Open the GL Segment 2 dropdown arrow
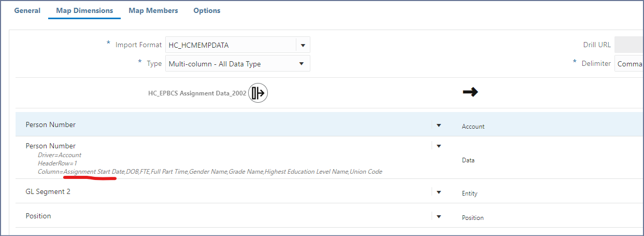The width and height of the screenshot is (644, 236). 439,192
